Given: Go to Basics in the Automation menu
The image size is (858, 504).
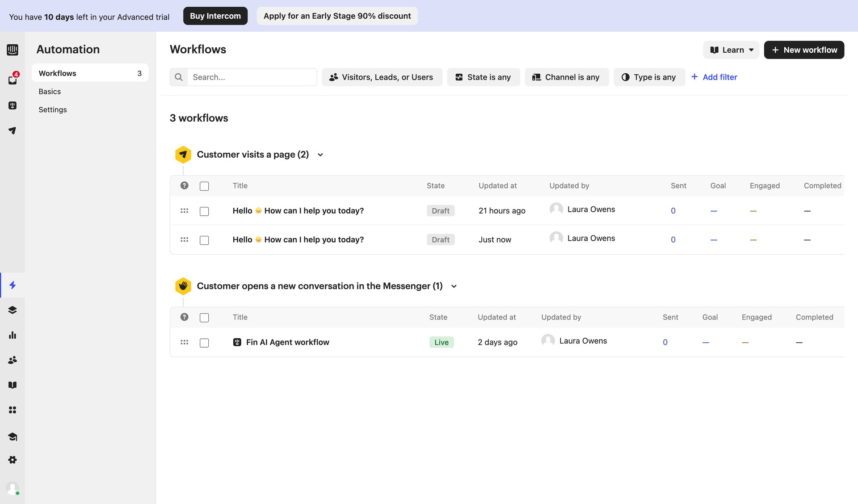Looking at the screenshot, I should [x=49, y=91].
